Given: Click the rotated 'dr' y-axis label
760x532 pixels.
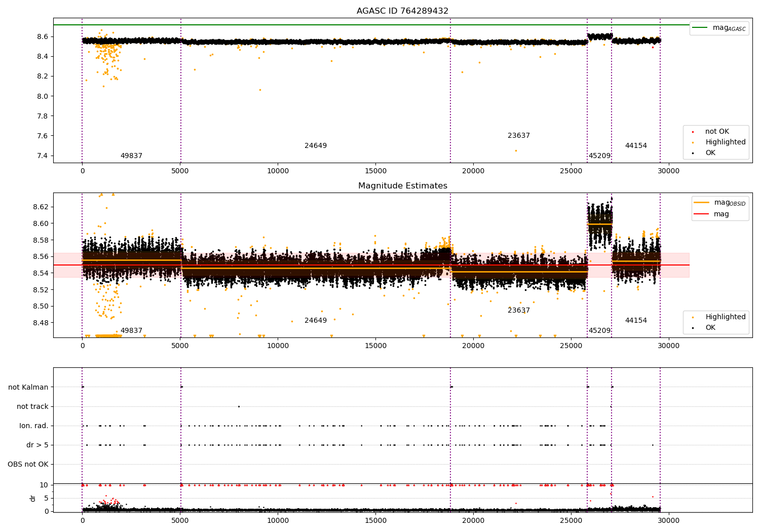Looking at the screenshot, I should 33,499.
